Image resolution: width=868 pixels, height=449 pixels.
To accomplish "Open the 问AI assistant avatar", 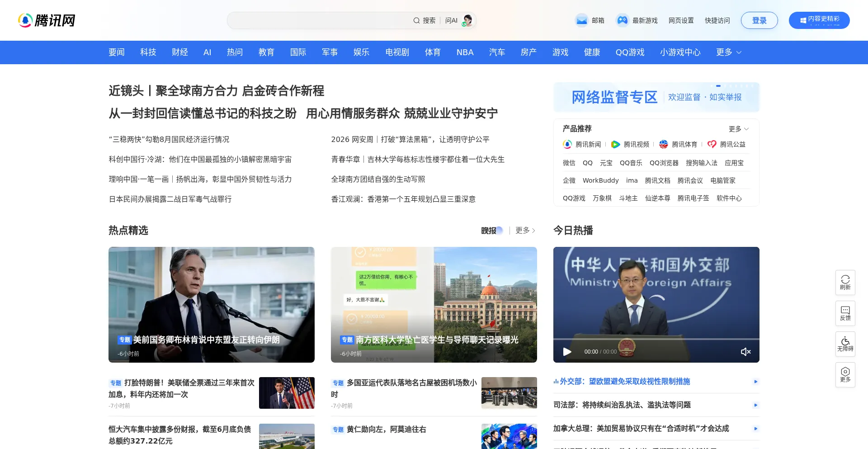I will point(467,20).
